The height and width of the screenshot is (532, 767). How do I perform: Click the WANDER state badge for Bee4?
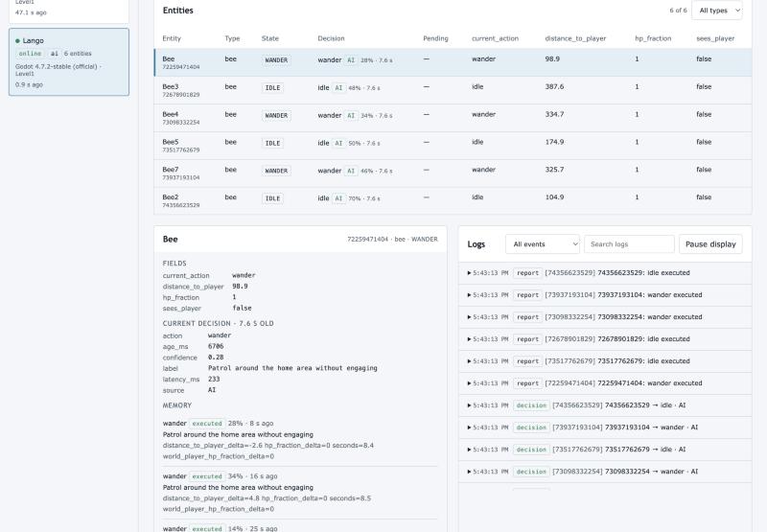(276, 115)
